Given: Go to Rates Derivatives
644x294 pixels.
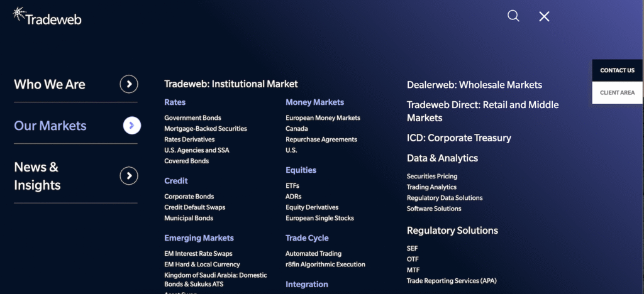Looking at the screenshot, I should (189, 139).
